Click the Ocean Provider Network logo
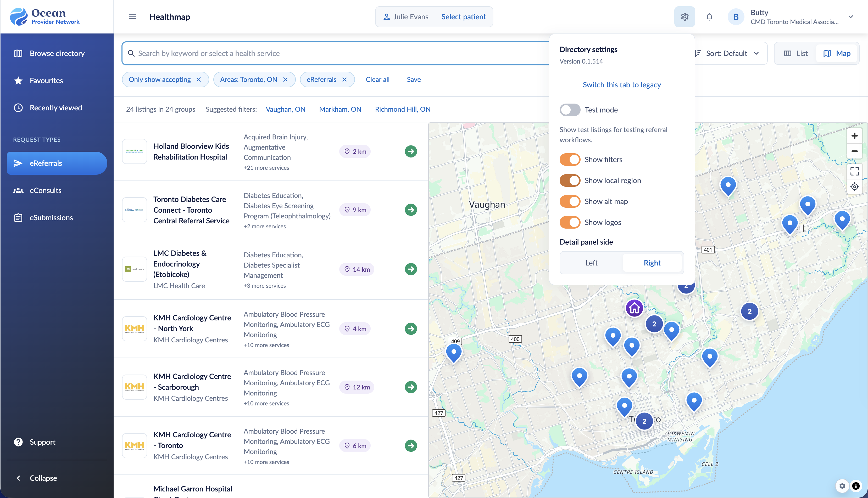Image resolution: width=868 pixels, height=498 pixels. tap(45, 16)
